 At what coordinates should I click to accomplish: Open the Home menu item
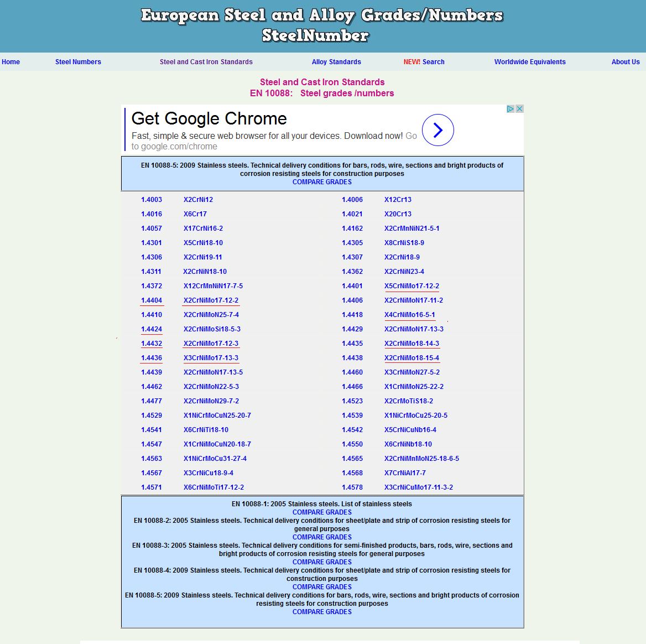point(11,62)
